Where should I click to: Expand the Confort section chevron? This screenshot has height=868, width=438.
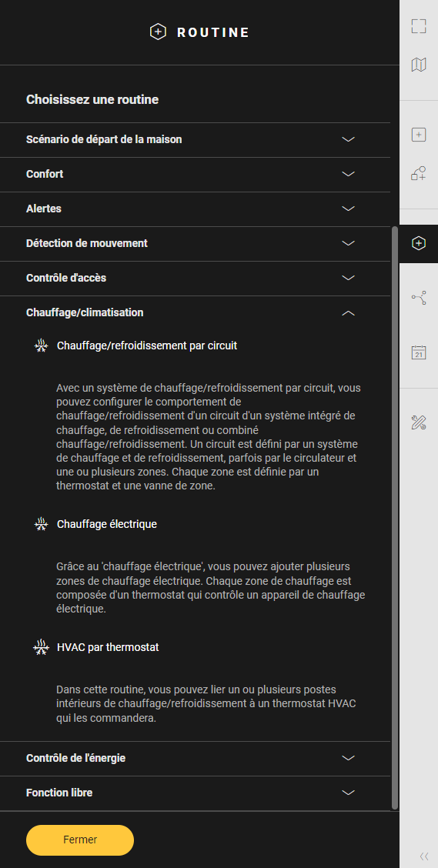tap(348, 174)
